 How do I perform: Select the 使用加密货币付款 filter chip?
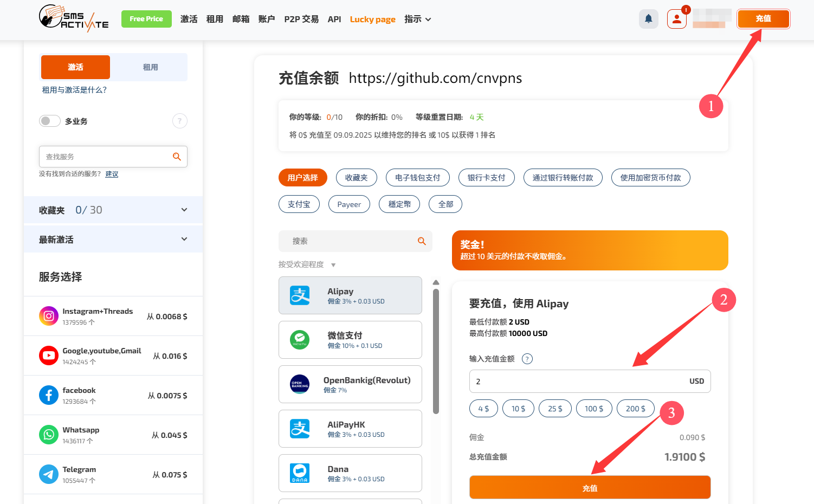tap(651, 177)
